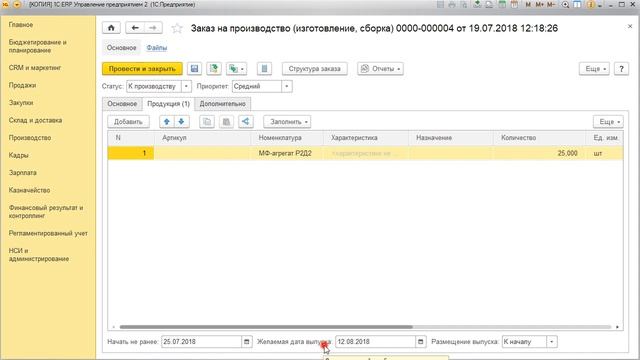
Task: Open calendar for Начать не ранее date
Action: pos(247,342)
